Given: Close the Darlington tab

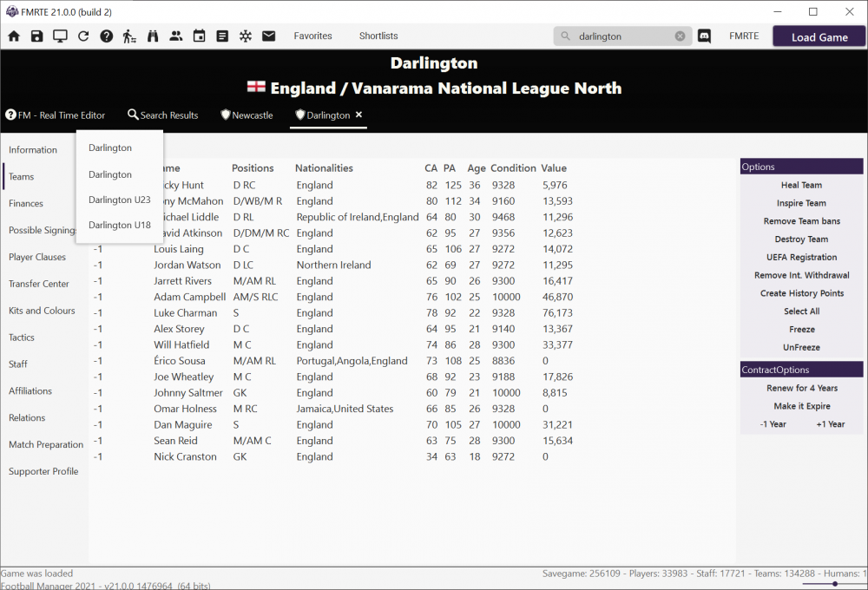Looking at the screenshot, I should pyautogui.click(x=358, y=115).
